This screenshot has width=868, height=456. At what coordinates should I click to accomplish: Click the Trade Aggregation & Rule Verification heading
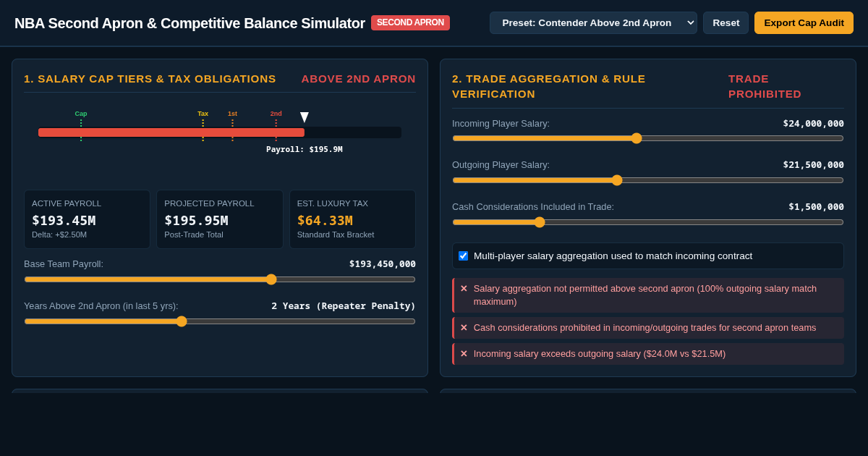pyautogui.click(x=549, y=86)
